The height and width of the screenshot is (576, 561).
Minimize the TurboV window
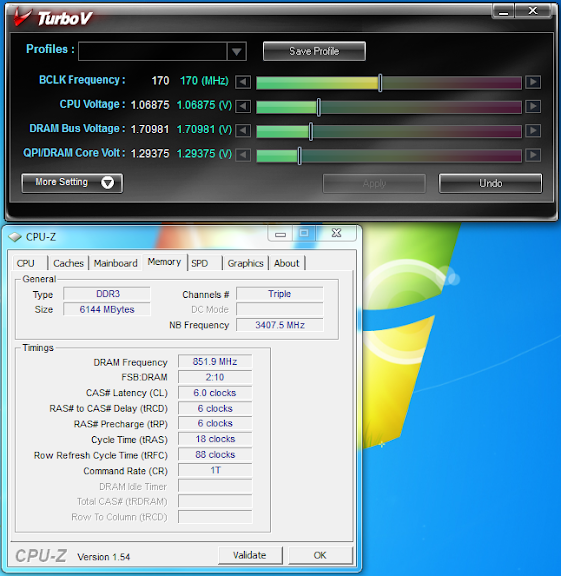(503, 11)
